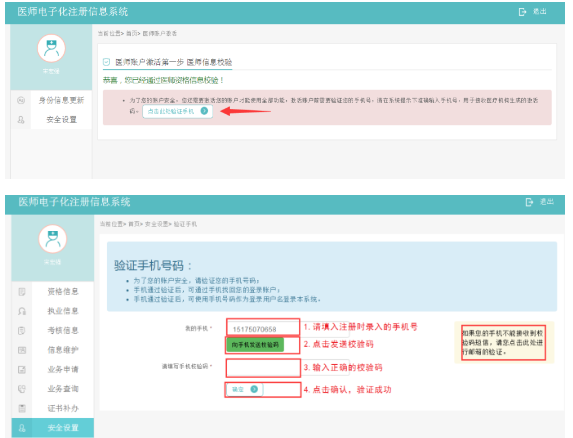This screenshot has width=573, height=438.
Task: Open 身份信息更新 in upper sidebar
Action: tap(61, 100)
